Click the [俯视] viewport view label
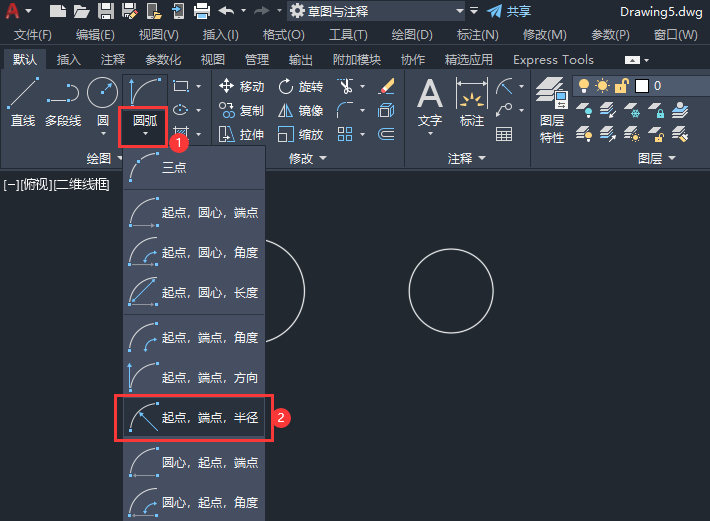This screenshot has width=710, height=521. pyautogui.click(x=36, y=184)
